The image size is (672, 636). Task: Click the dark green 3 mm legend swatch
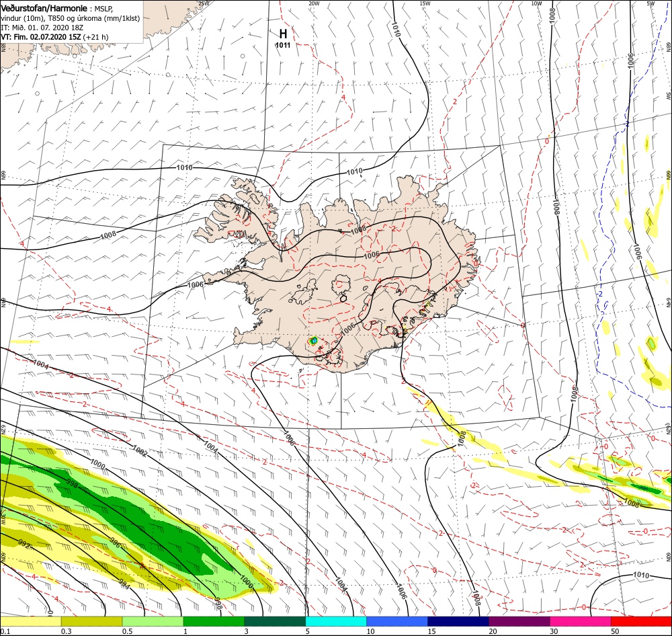[x=275, y=622]
